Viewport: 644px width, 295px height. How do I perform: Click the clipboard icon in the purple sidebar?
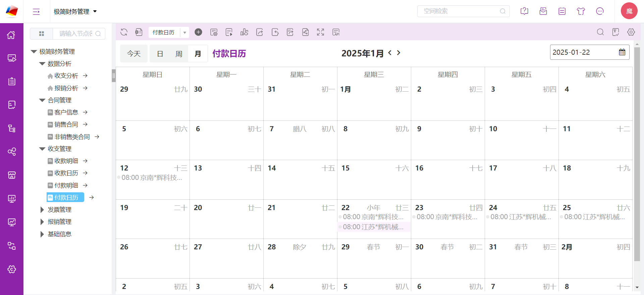pos(12,82)
